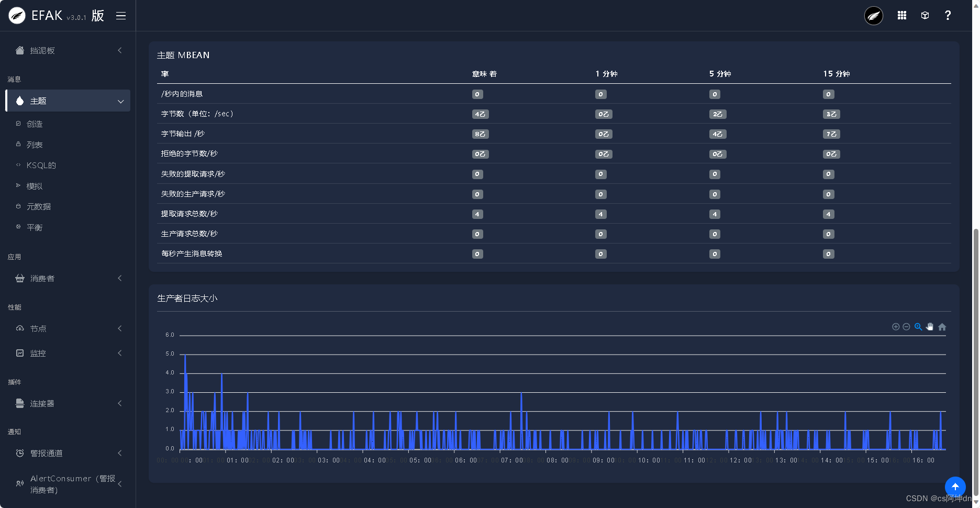
Task: Select 列表 in the sidebar menu
Action: (x=36, y=145)
